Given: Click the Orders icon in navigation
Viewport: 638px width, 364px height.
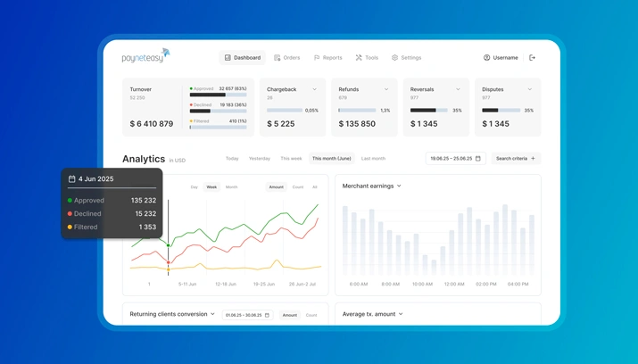Looking at the screenshot, I should (278, 58).
